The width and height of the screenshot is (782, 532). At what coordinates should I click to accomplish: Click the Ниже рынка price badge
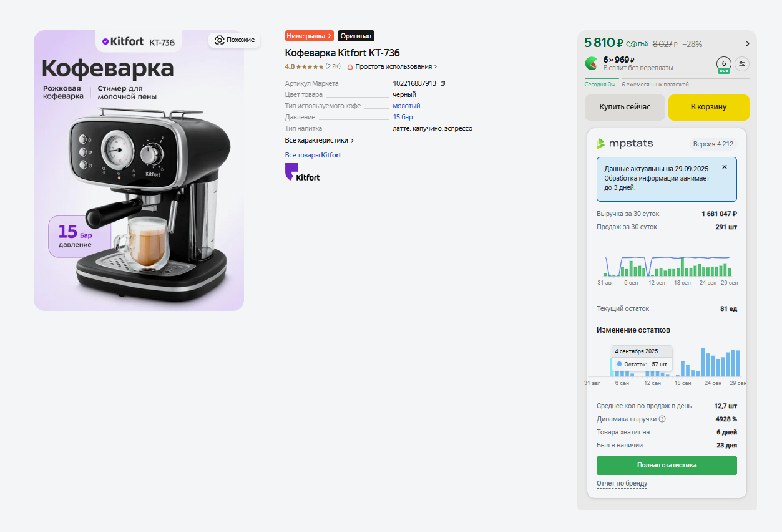coord(309,36)
